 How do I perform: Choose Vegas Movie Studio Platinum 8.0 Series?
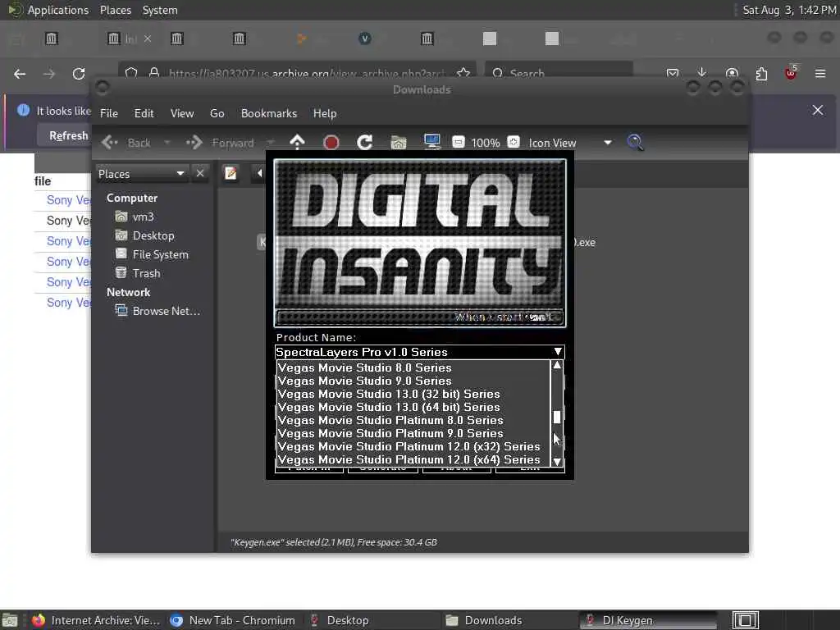[x=413, y=420]
